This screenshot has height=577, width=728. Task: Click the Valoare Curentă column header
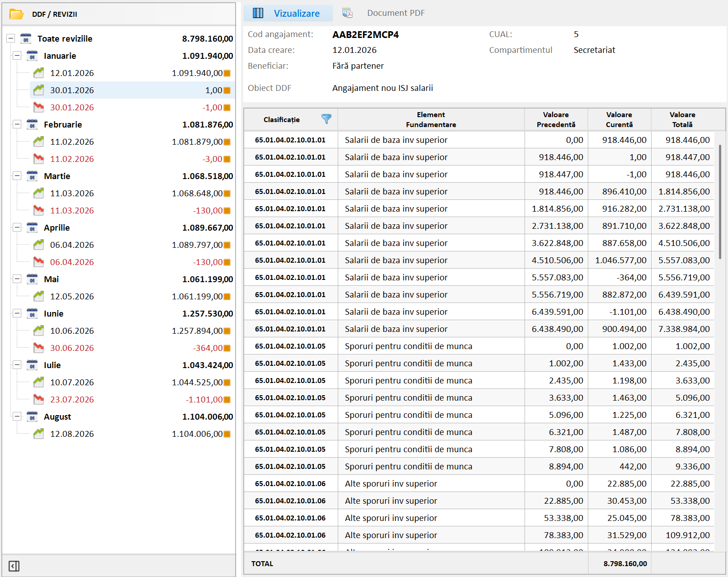point(619,120)
